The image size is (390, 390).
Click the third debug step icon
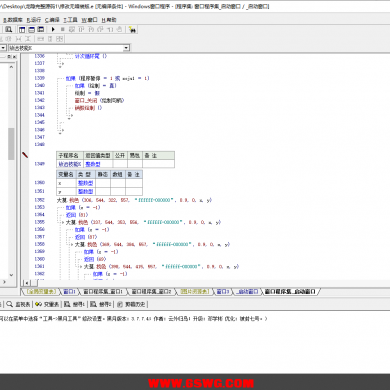(x=91, y=30)
